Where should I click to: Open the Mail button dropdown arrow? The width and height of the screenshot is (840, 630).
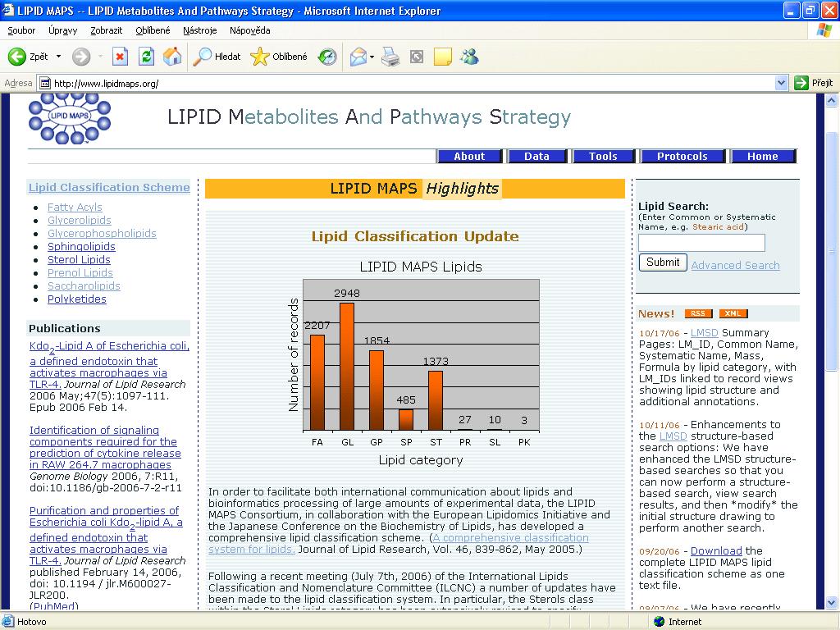pyautogui.click(x=372, y=57)
